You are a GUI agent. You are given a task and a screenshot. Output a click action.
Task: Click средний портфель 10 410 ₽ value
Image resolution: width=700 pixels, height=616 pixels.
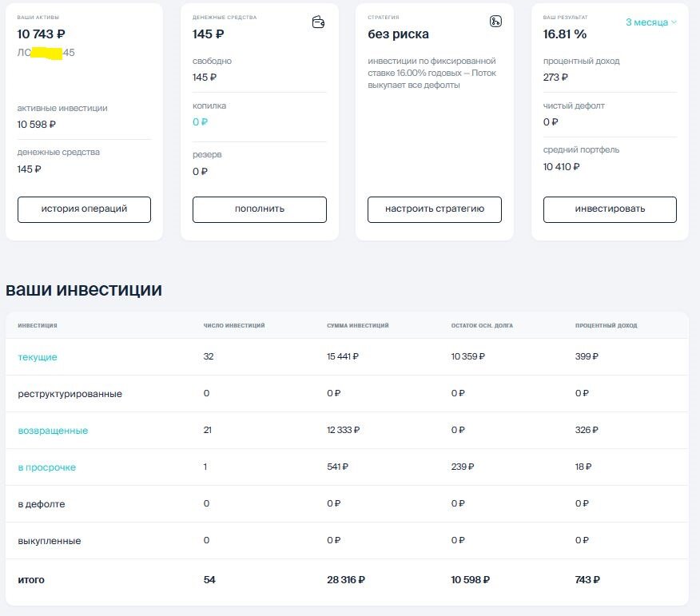coord(561,167)
